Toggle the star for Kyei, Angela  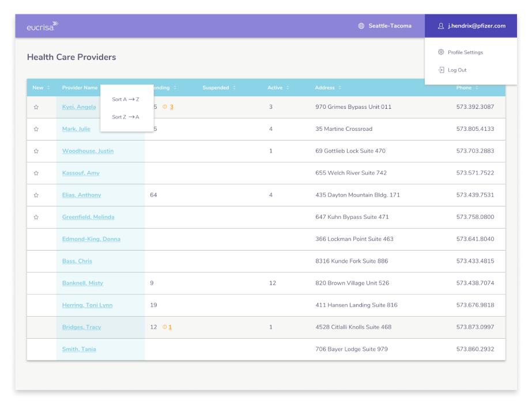36,107
